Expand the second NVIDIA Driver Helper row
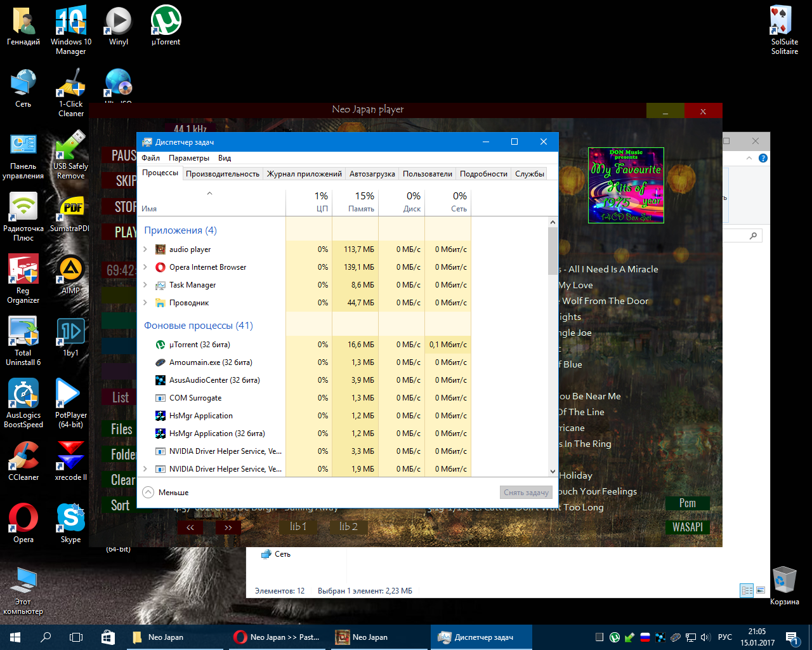The image size is (812, 650). pyautogui.click(x=145, y=469)
